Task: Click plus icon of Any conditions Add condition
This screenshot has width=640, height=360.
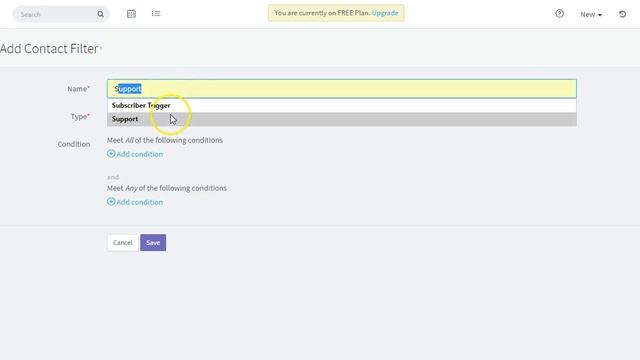Action: 111,202
